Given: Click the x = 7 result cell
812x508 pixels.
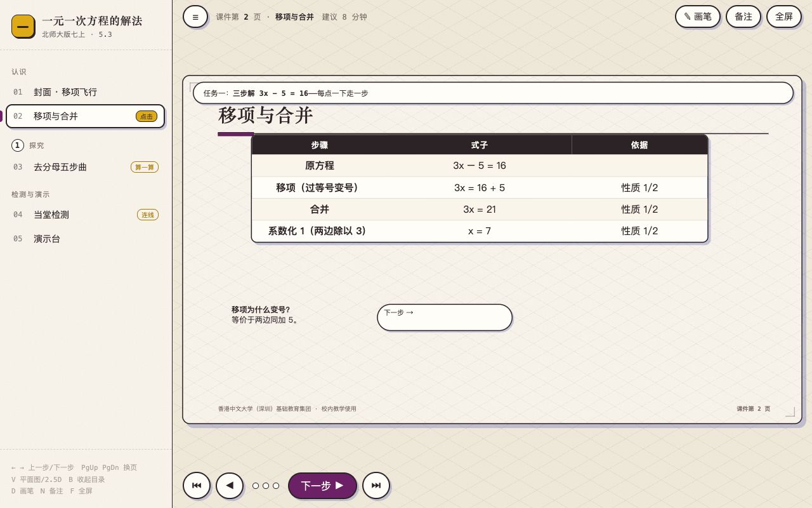Looking at the screenshot, I should pos(480,231).
